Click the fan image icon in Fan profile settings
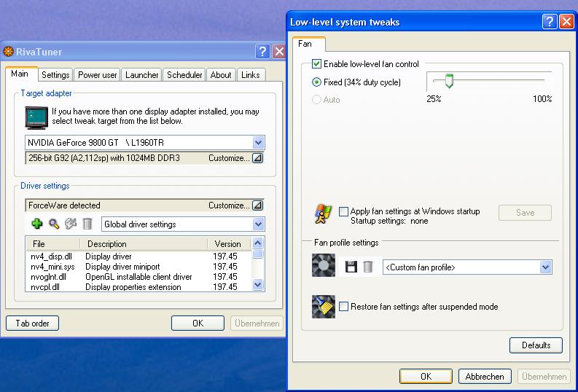 [324, 265]
